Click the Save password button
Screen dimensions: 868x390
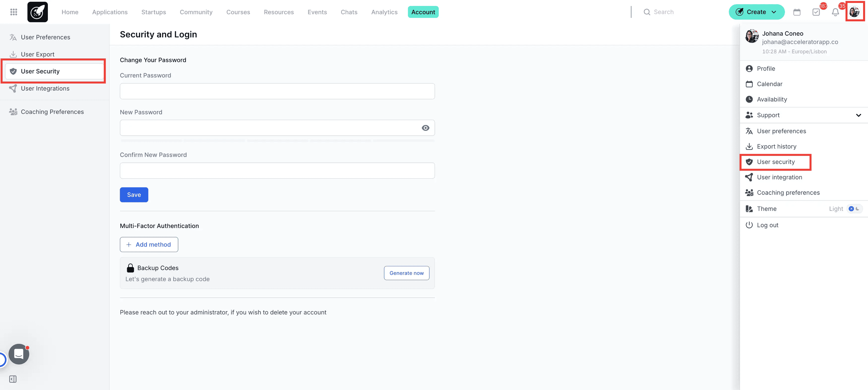coord(134,195)
